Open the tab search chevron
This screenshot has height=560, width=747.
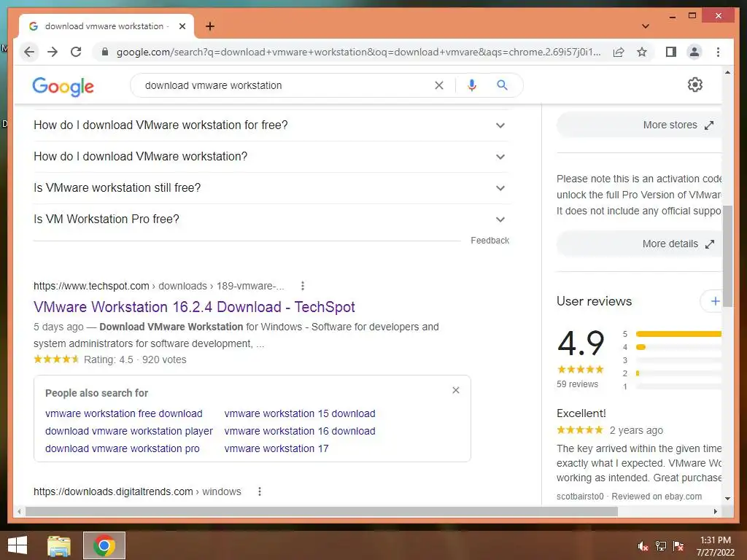(x=646, y=26)
